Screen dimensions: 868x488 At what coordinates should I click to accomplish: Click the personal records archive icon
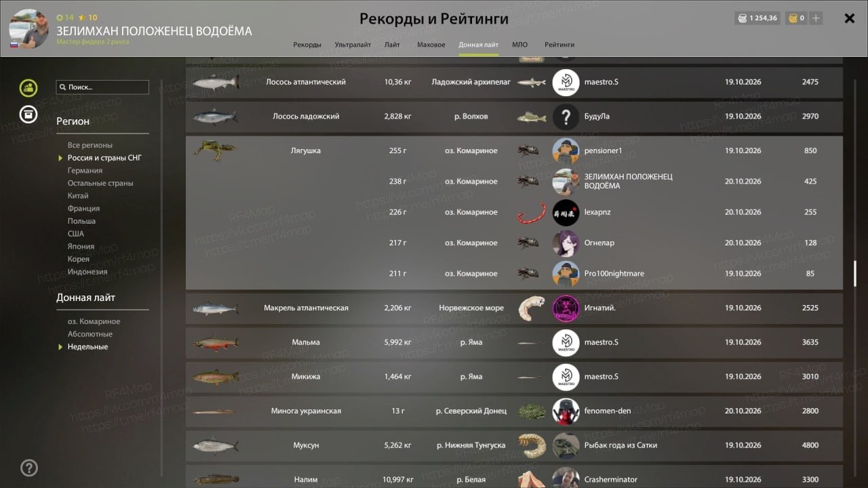tap(28, 114)
